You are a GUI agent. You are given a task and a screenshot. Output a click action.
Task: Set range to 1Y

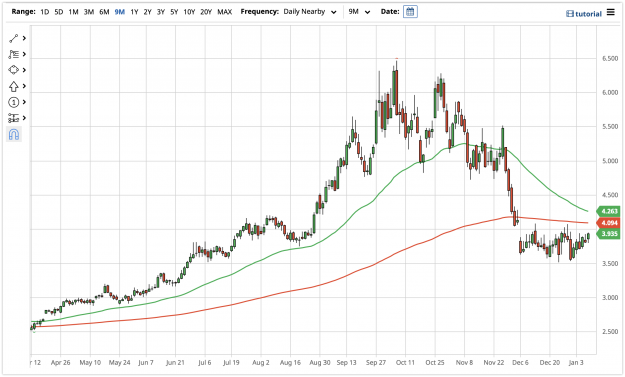tap(134, 12)
